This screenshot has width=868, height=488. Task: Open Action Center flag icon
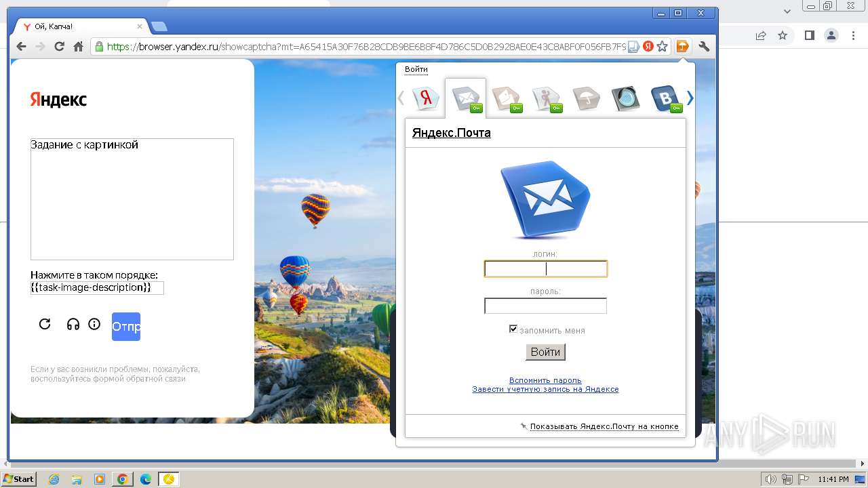(x=802, y=479)
